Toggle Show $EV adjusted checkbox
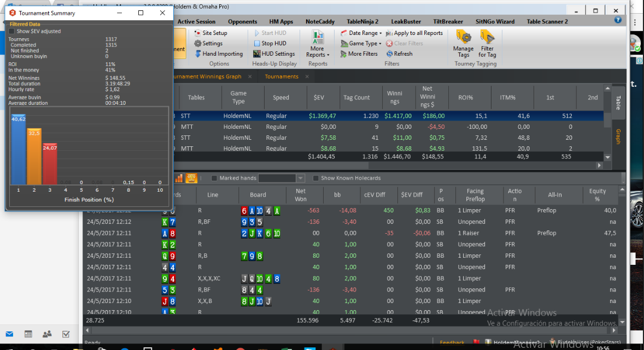The image size is (644, 350). pos(11,31)
